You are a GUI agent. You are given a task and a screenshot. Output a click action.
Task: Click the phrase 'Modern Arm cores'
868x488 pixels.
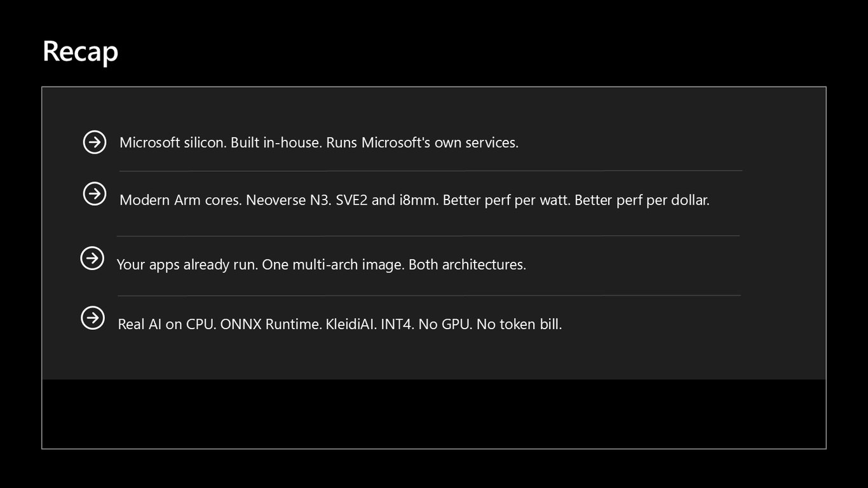point(180,200)
